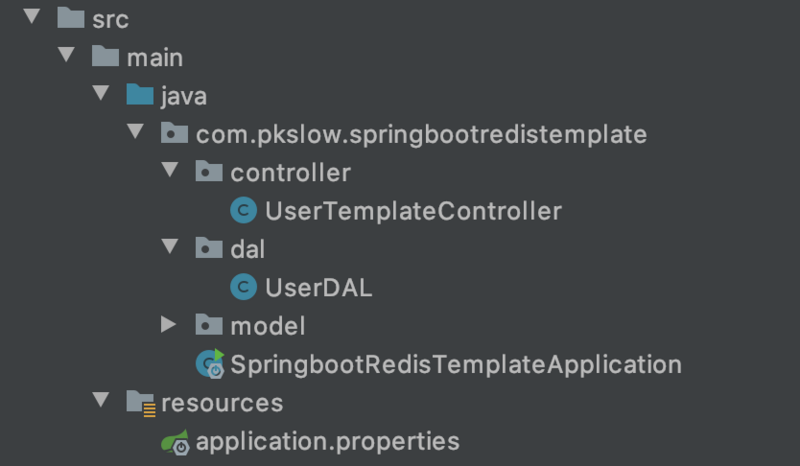The height and width of the screenshot is (466, 800).
Task: Collapse the main folder arrow
Action: pyautogui.click(x=66, y=56)
